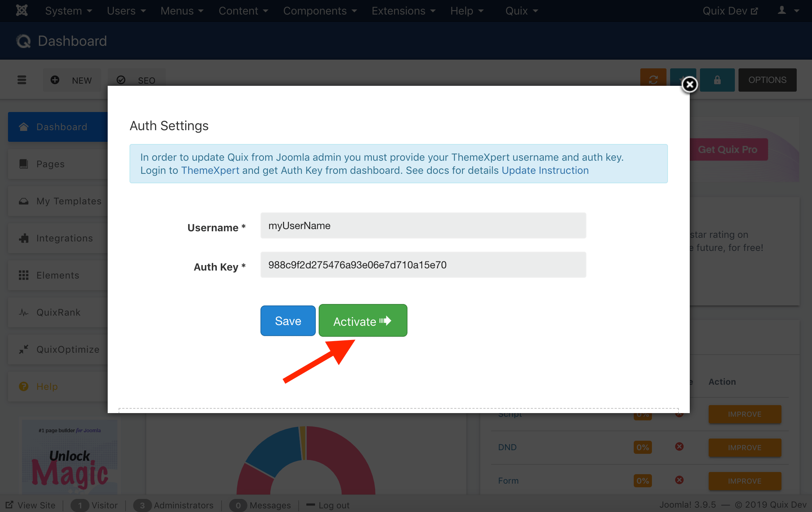
Task: Click the hamburger sidebar toggle icon
Action: point(22,80)
